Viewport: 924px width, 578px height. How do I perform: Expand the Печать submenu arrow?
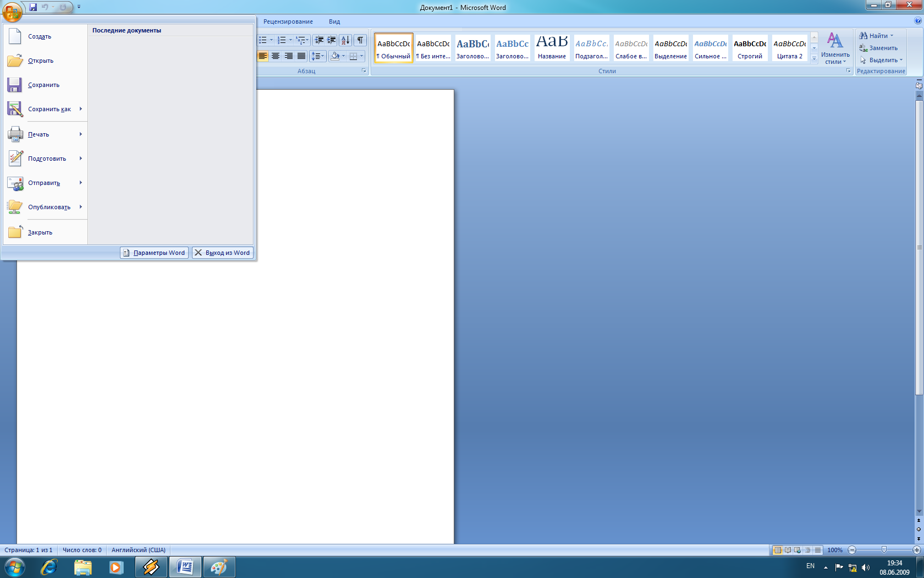coord(81,134)
